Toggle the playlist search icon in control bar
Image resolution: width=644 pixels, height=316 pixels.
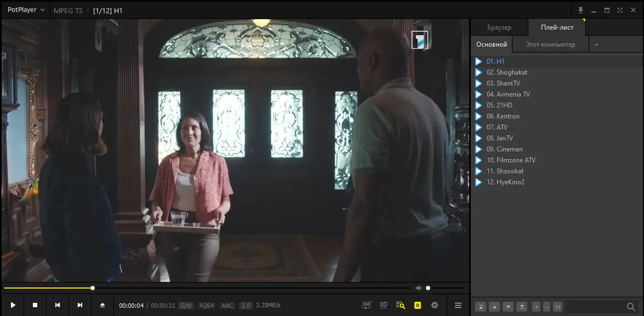click(x=401, y=305)
